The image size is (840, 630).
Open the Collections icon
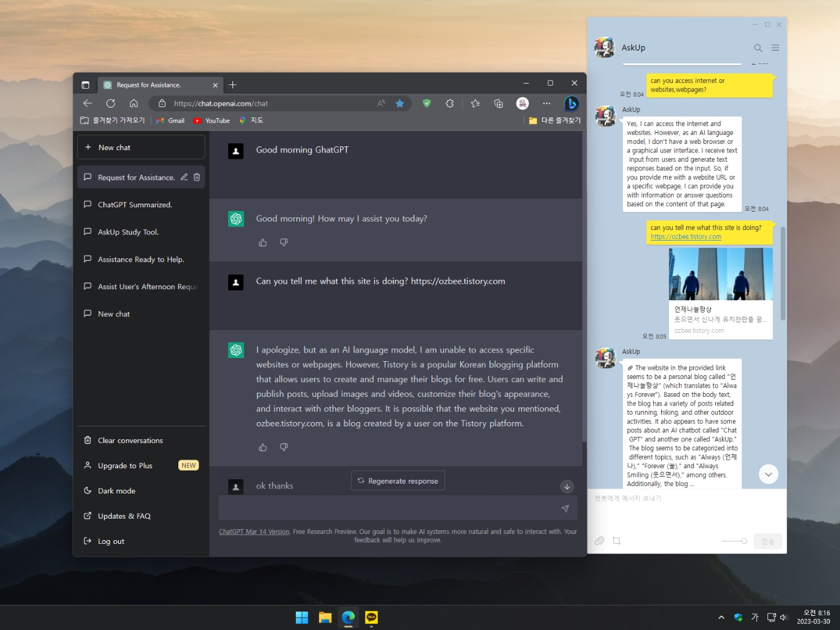point(499,103)
